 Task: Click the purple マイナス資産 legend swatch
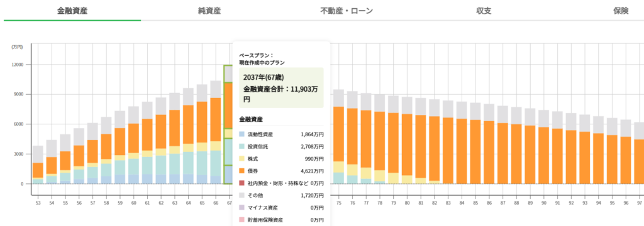(242, 208)
